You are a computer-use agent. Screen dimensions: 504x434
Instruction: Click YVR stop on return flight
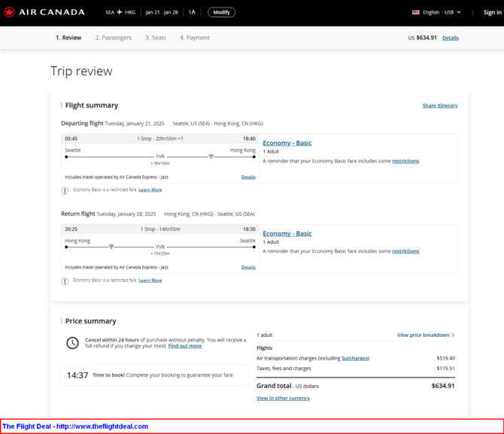click(x=160, y=247)
